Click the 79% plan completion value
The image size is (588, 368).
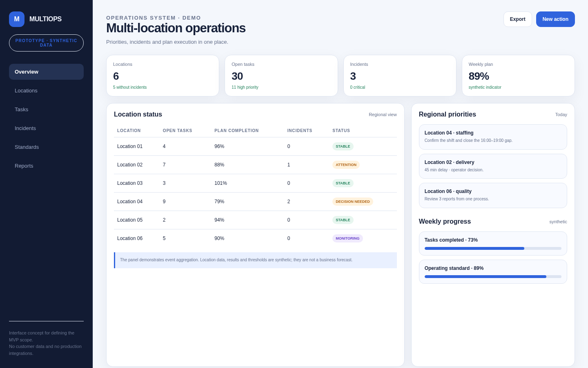219,202
